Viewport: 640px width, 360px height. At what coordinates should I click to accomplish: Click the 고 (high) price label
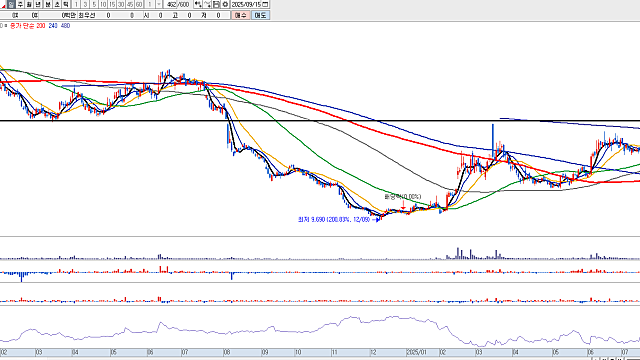point(175,15)
